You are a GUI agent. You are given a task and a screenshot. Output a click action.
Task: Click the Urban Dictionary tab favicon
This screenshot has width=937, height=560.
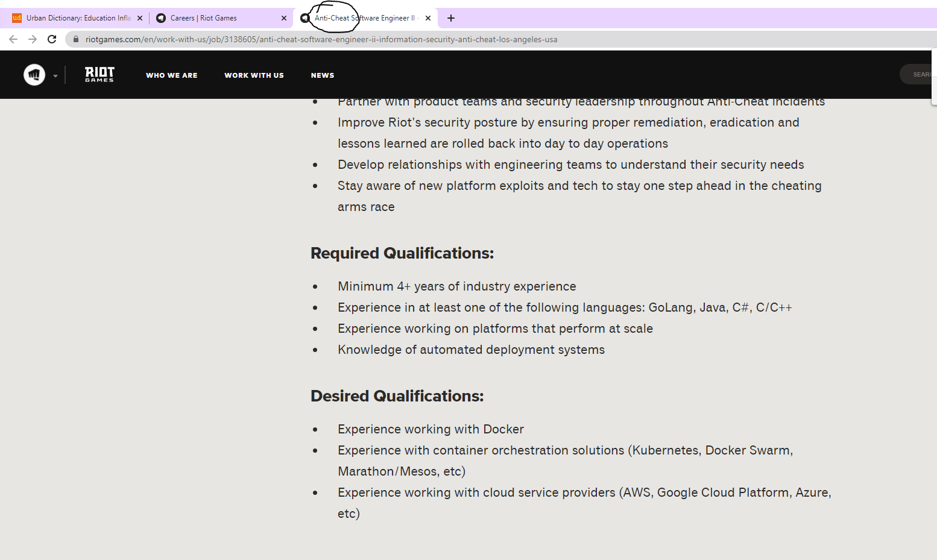point(17,18)
